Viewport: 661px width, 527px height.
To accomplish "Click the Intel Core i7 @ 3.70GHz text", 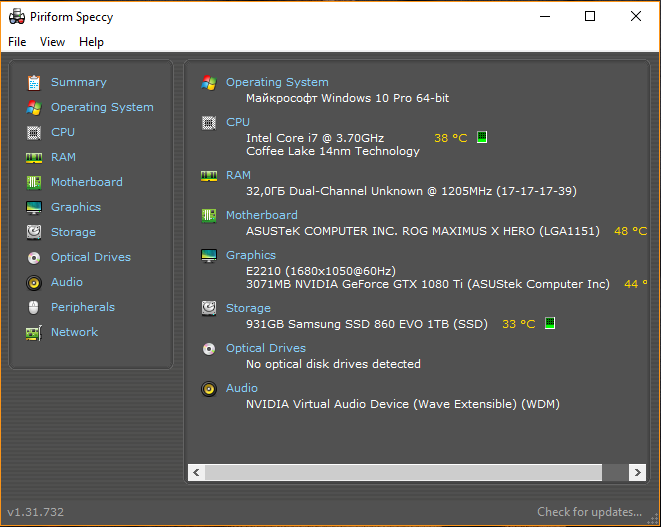I will [315, 138].
